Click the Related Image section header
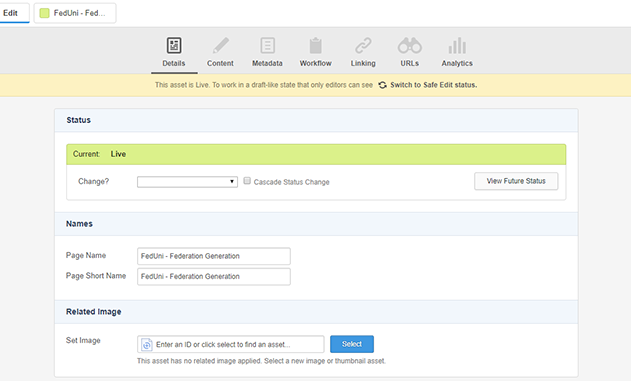This screenshot has width=631, height=381. click(316, 312)
